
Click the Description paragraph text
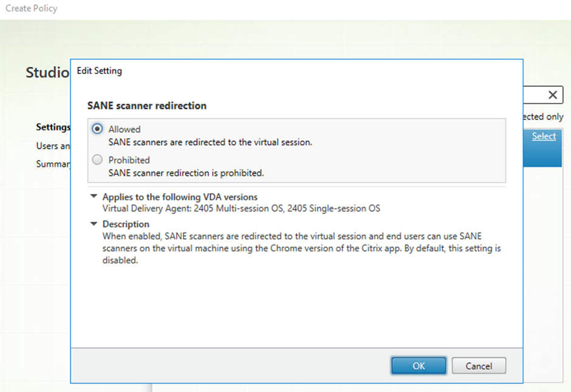pyautogui.click(x=292, y=248)
